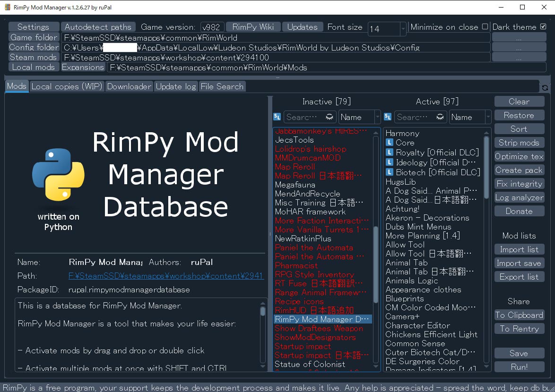Open the Update log tab
Screen dimensions: 555x392
point(176,86)
